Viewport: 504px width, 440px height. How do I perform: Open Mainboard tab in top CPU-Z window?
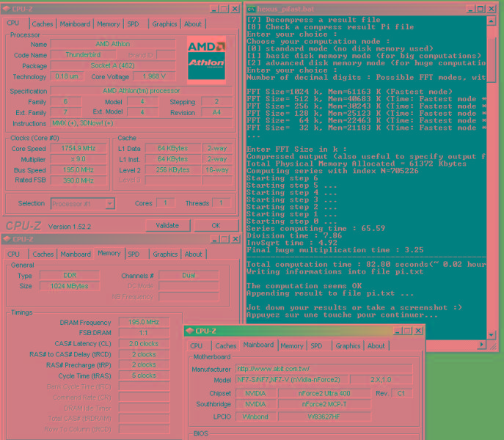(x=75, y=24)
